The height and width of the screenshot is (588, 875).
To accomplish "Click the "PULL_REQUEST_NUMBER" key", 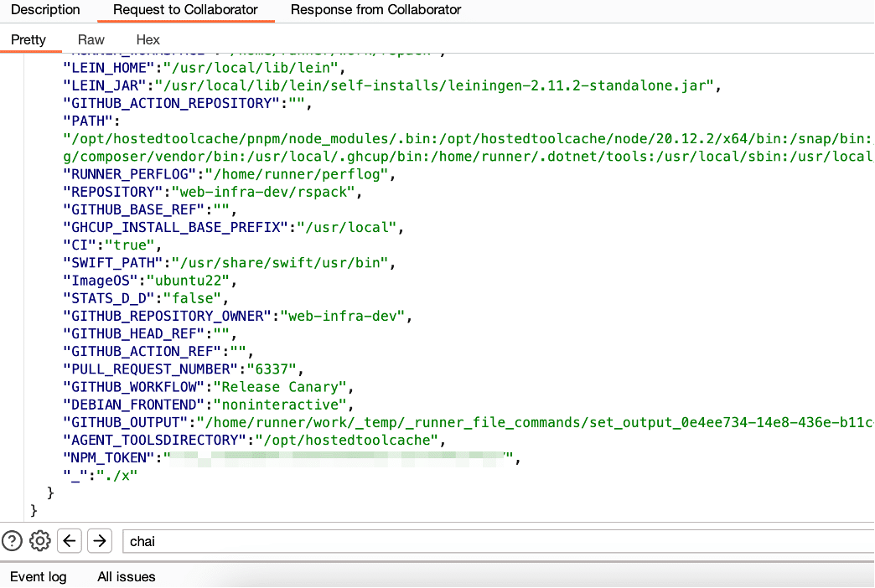I will (150, 370).
